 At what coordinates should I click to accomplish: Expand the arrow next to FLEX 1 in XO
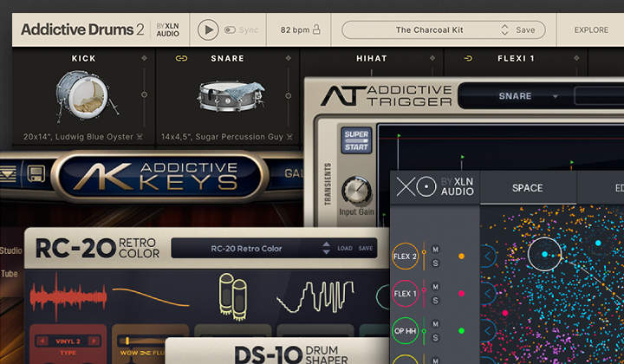point(488,294)
